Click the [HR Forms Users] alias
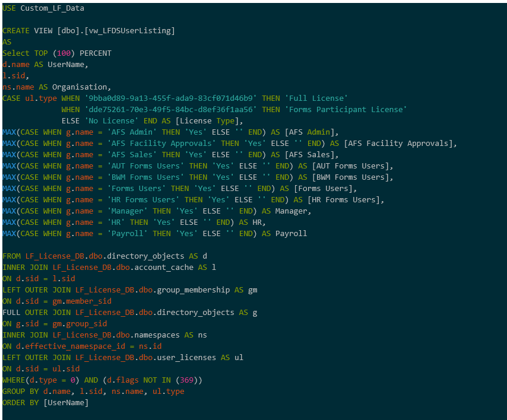Screen dimensions: 507x420 coord(346,200)
